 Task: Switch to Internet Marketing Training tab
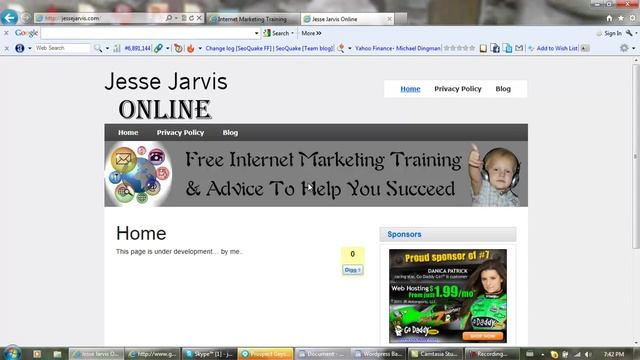pos(252,19)
